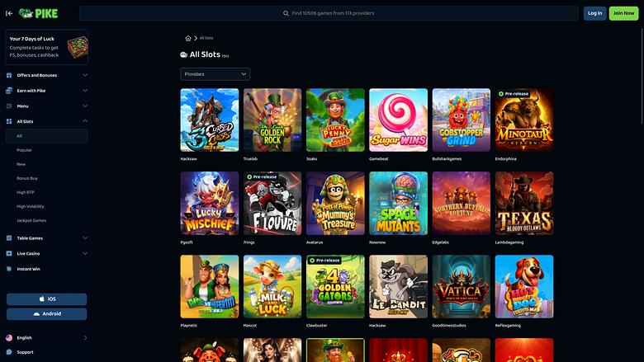Go to the home breadcrumb icon
This screenshot has width=644, height=362.
click(x=188, y=38)
